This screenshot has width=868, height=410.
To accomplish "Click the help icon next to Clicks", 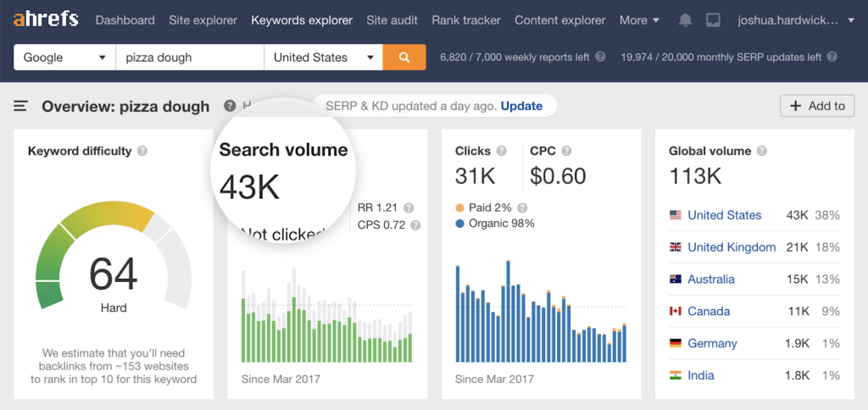I will point(502,152).
